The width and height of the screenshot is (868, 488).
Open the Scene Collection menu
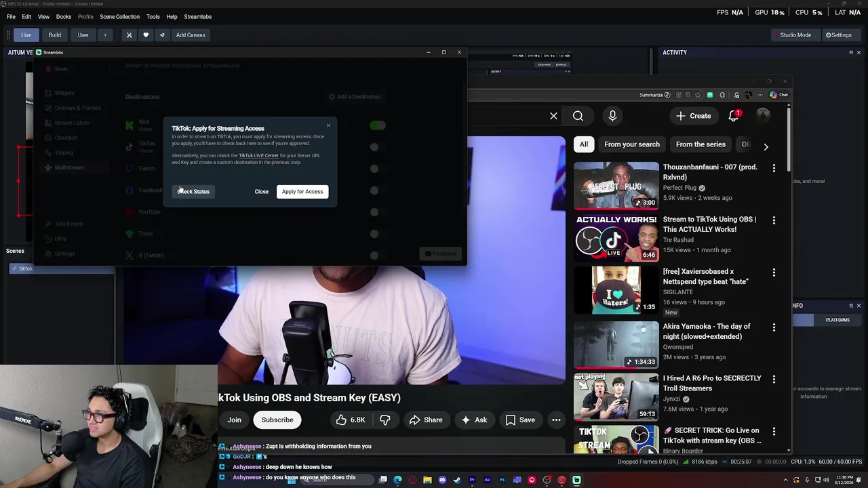click(119, 16)
